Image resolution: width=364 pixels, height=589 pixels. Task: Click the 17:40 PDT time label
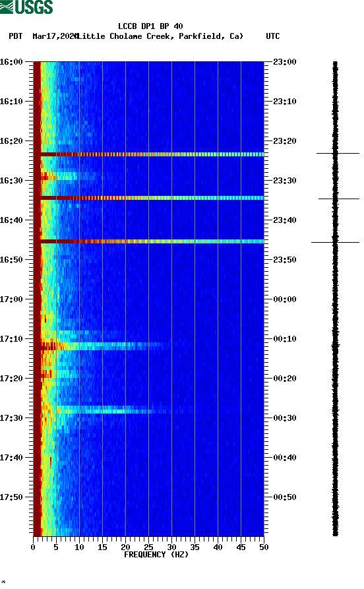point(11,458)
